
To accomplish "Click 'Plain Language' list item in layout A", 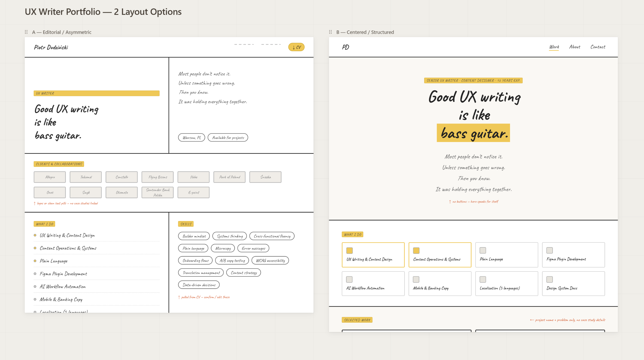I will (x=97, y=261).
